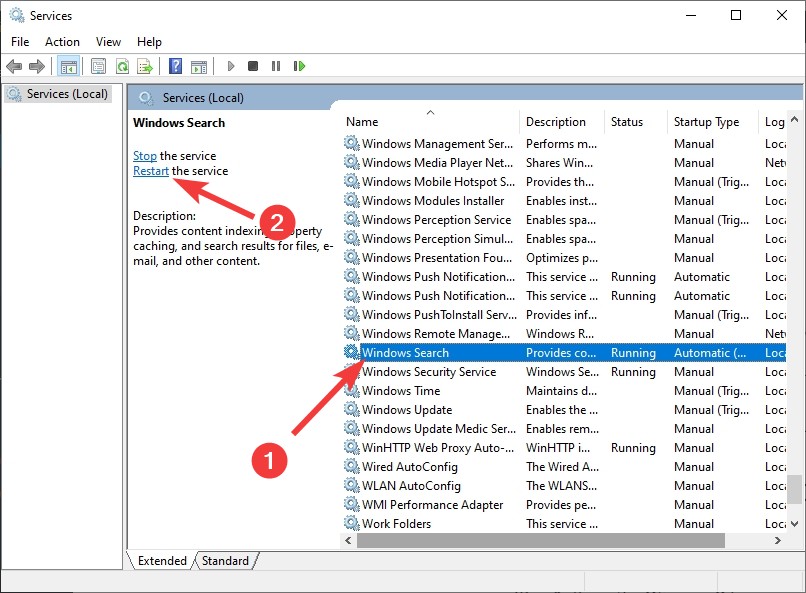Click the gear icon beside WMI Performance Adapter
The width and height of the screenshot is (806, 593).
click(352, 505)
